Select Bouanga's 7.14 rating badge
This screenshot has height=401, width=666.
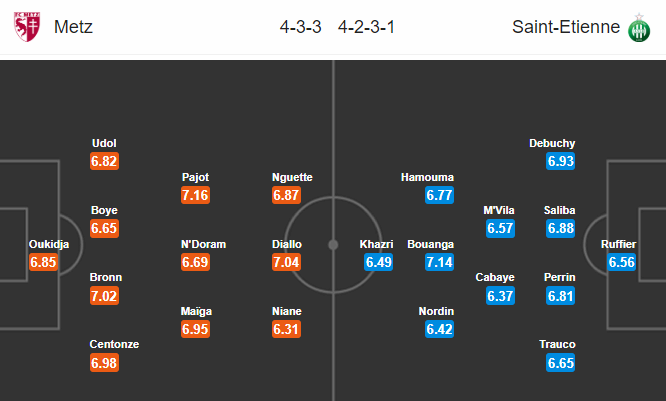point(440,262)
